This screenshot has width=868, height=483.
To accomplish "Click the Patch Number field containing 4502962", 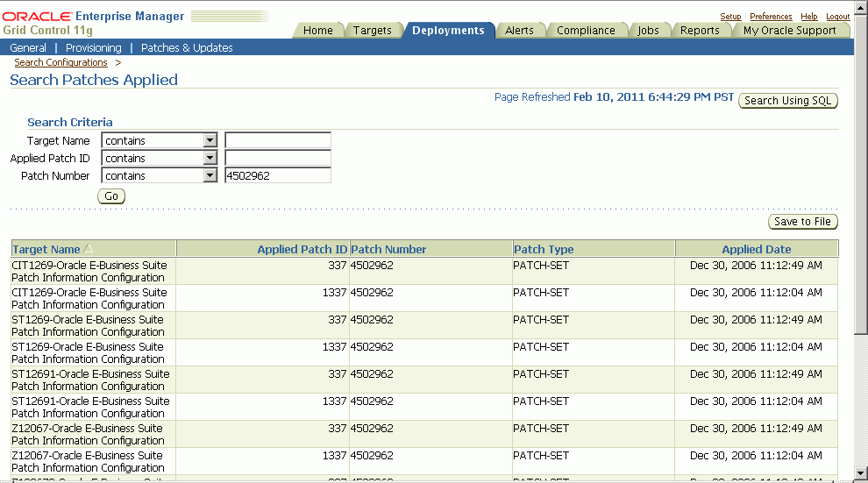I will point(278,176).
